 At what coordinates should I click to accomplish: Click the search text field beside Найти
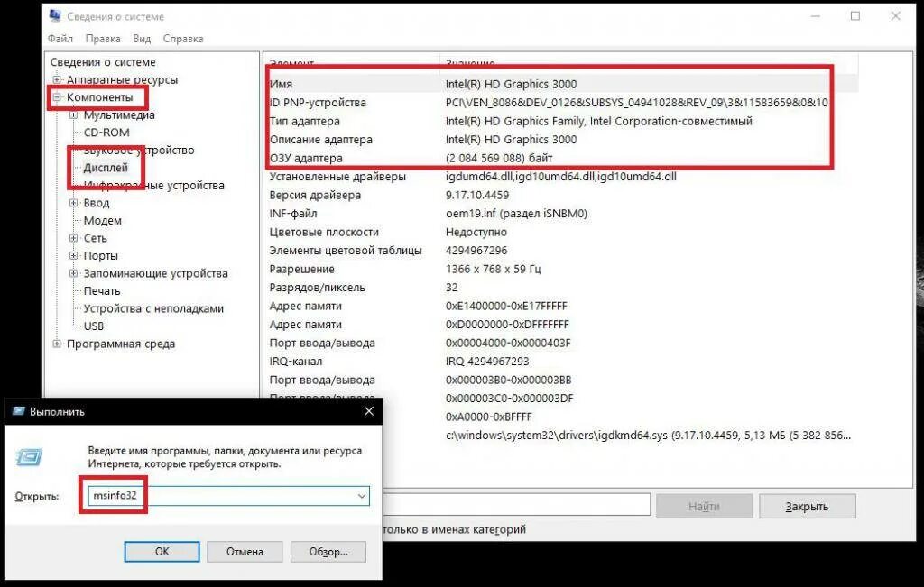516,505
